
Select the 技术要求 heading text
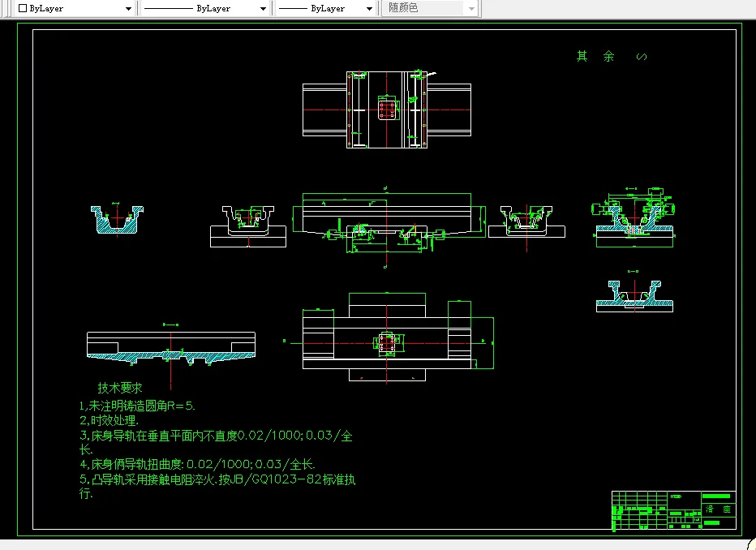(x=120, y=388)
